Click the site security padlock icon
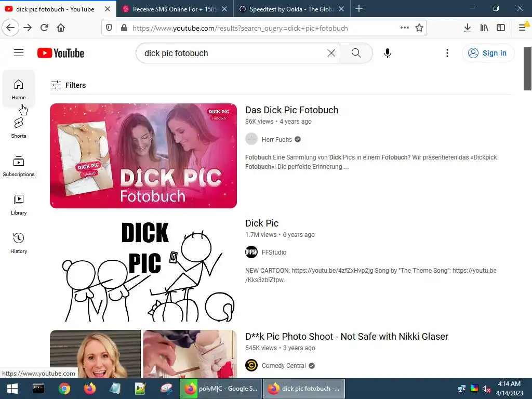The width and height of the screenshot is (532, 399). point(124,28)
